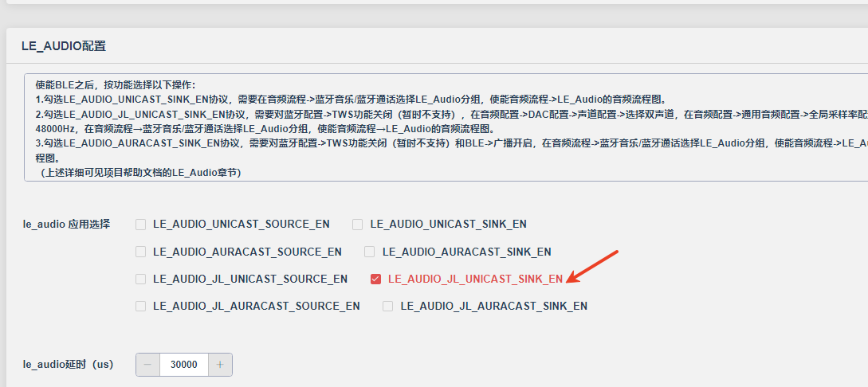Increase le_audio delay with plus button

coord(220,365)
